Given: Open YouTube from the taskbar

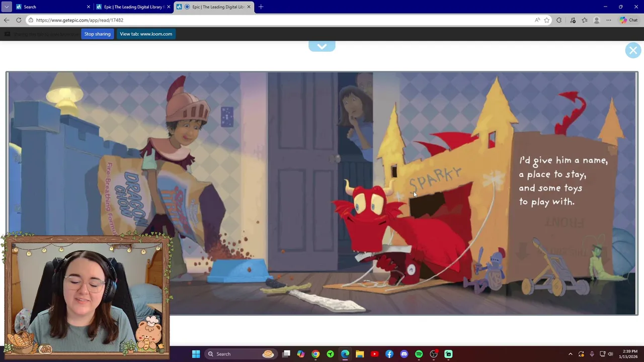Looking at the screenshot, I should coord(374,354).
